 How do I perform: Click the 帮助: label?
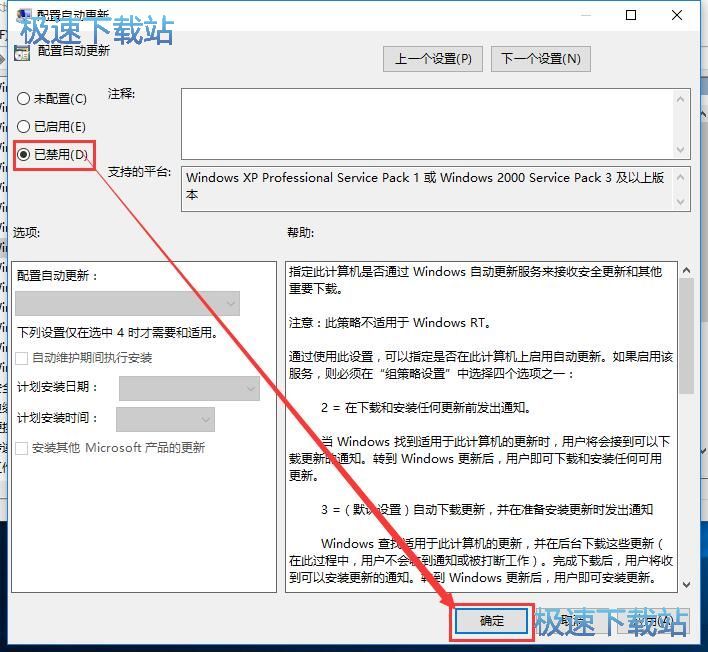(300, 233)
